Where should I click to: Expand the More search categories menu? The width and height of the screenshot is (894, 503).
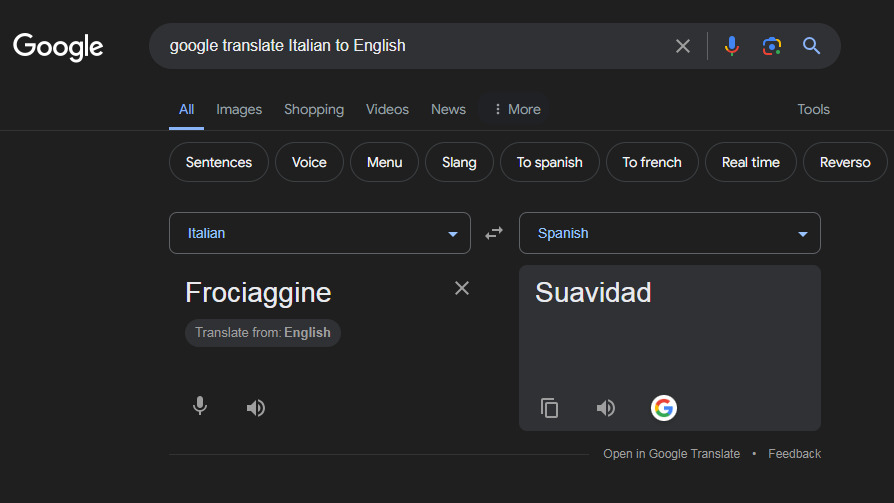coord(517,109)
